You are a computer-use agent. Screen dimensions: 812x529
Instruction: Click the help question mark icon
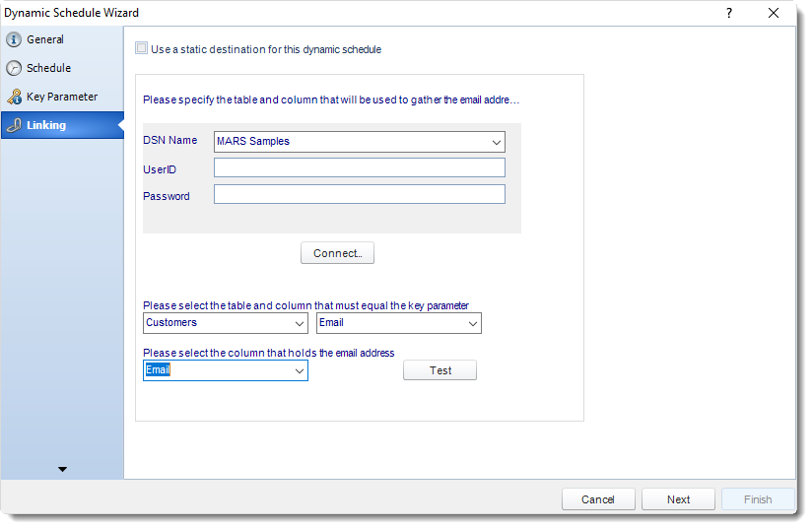click(x=728, y=13)
